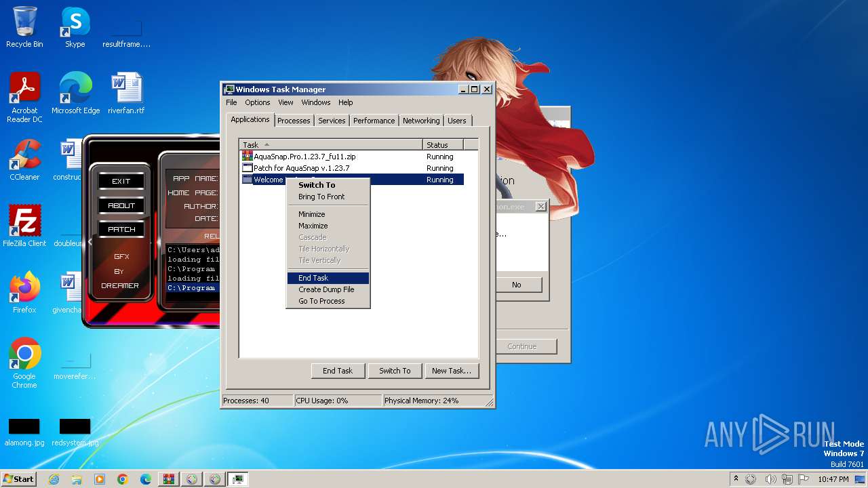Switch to the Networking tab

click(421, 121)
